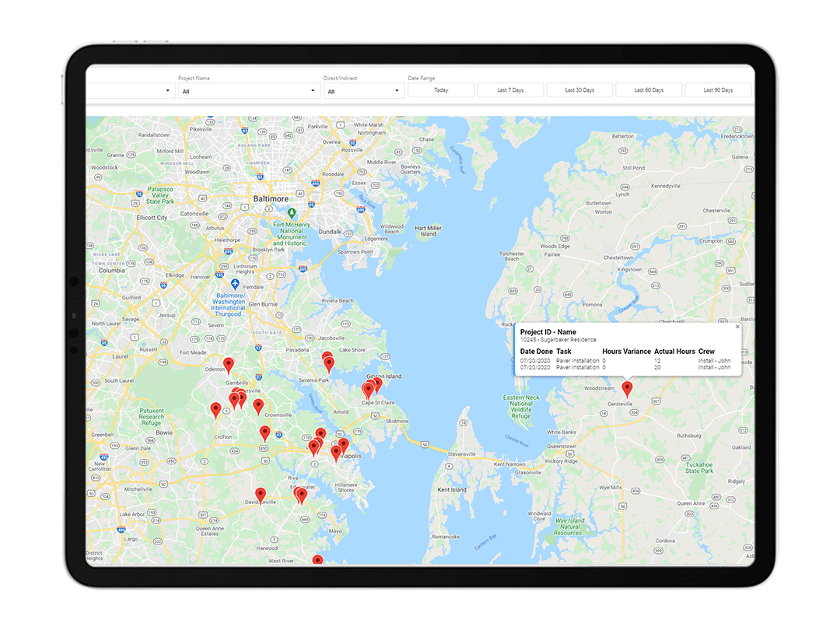Filter by Last 60 Days
This screenshot has width=840, height=630.
tap(649, 90)
